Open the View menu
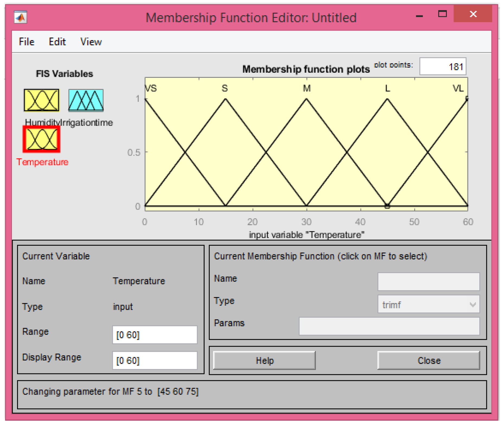 (91, 42)
